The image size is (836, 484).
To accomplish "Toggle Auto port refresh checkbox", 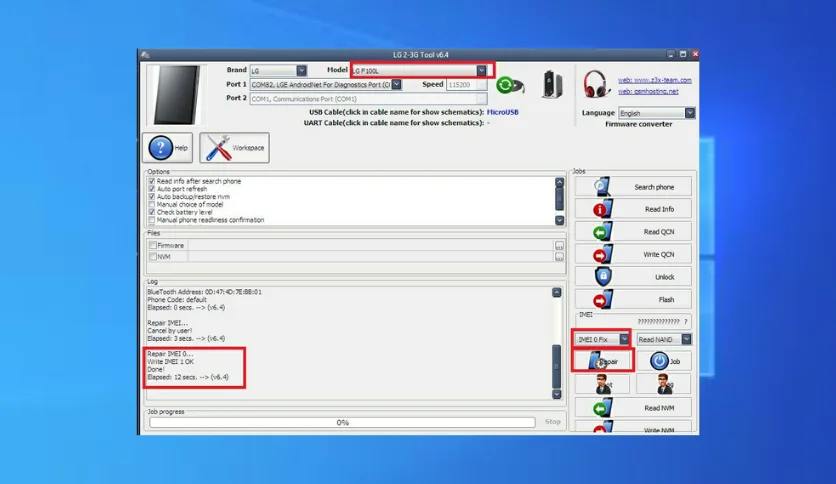I will click(x=152, y=189).
